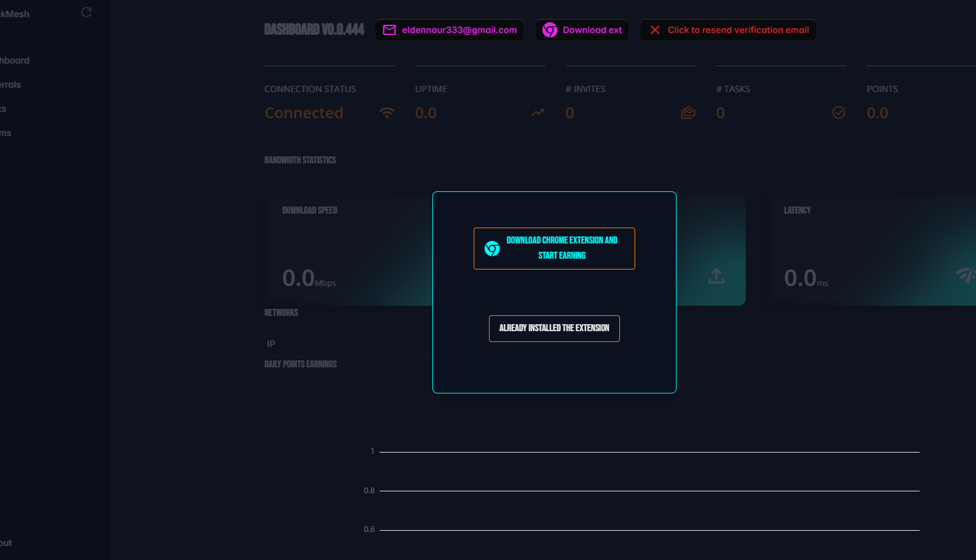The height and width of the screenshot is (560, 976).
Task: Click the invites icon in Invites stat
Action: click(688, 113)
